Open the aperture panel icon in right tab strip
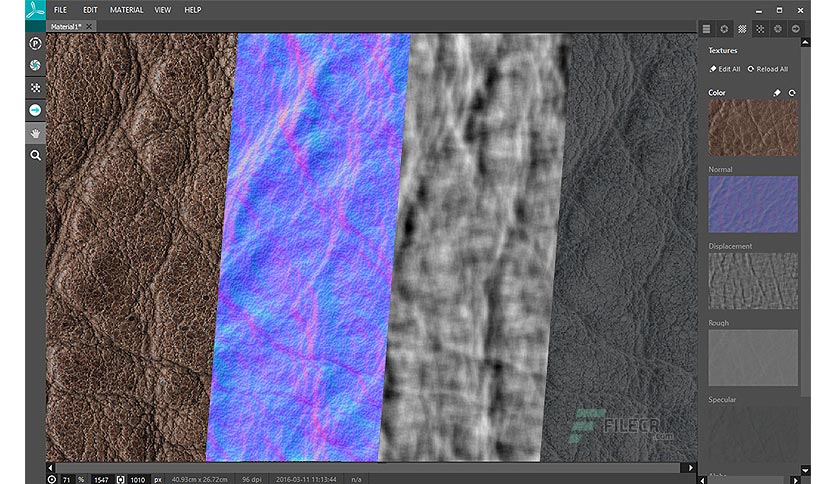Screen dimensions: 836x484 pos(724,29)
